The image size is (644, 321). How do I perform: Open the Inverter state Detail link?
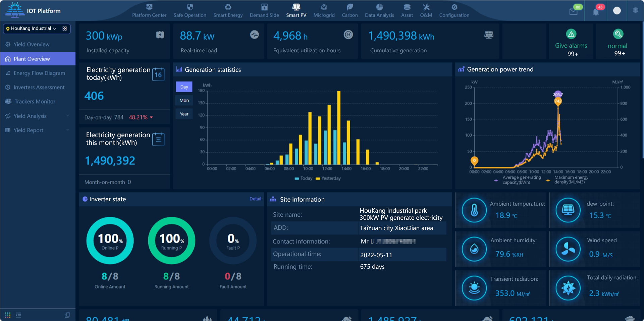(255, 199)
